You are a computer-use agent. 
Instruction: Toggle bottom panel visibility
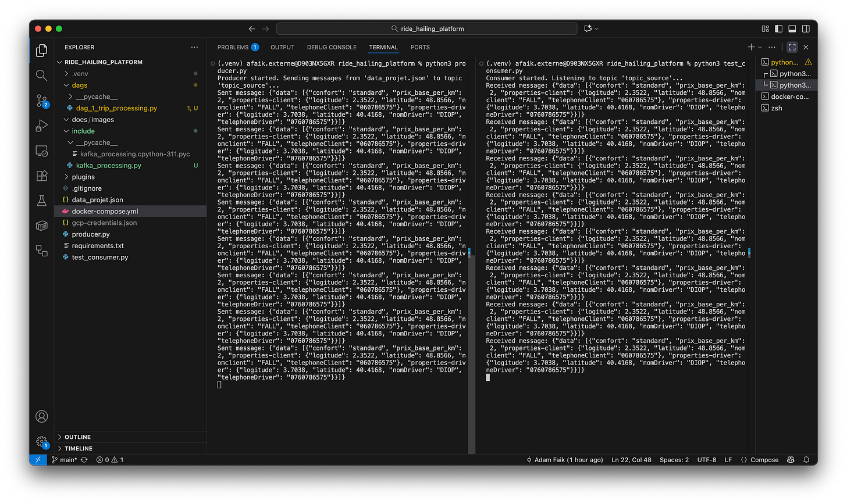pyautogui.click(x=792, y=28)
